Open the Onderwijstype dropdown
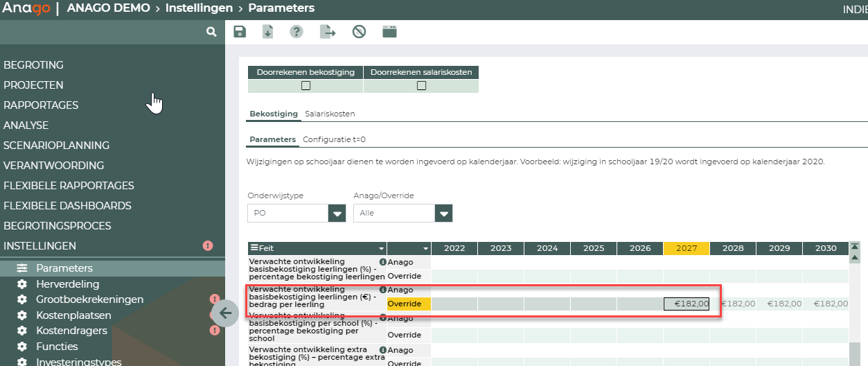Viewport: 868px width, 366px height. pyautogui.click(x=337, y=214)
